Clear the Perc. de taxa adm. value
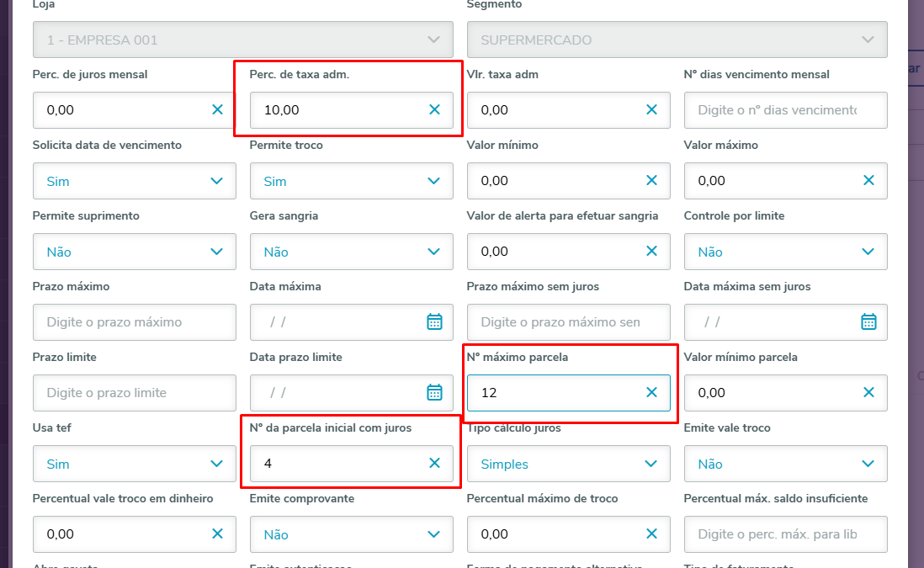Screen dimensions: 924x568 434,109
